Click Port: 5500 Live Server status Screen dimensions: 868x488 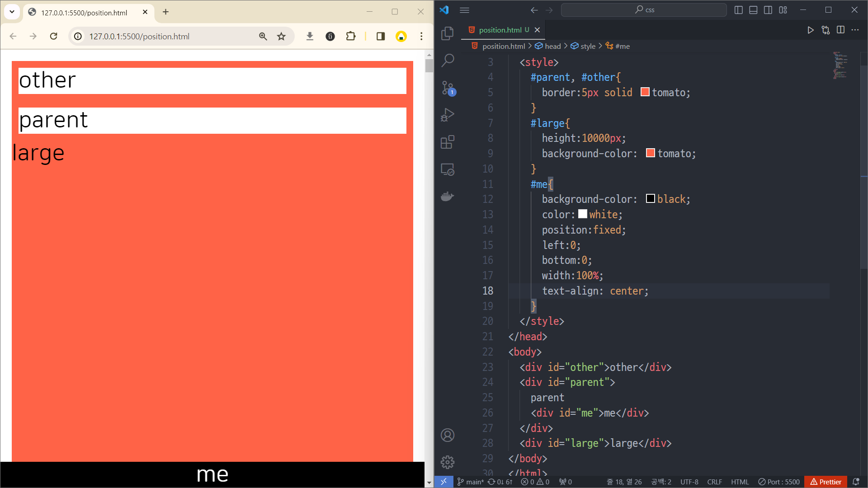[x=779, y=482]
